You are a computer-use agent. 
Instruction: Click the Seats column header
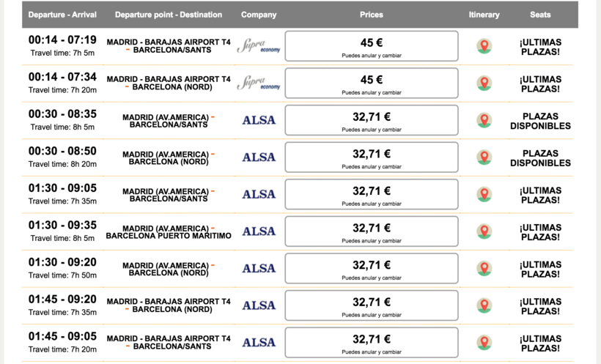click(540, 15)
